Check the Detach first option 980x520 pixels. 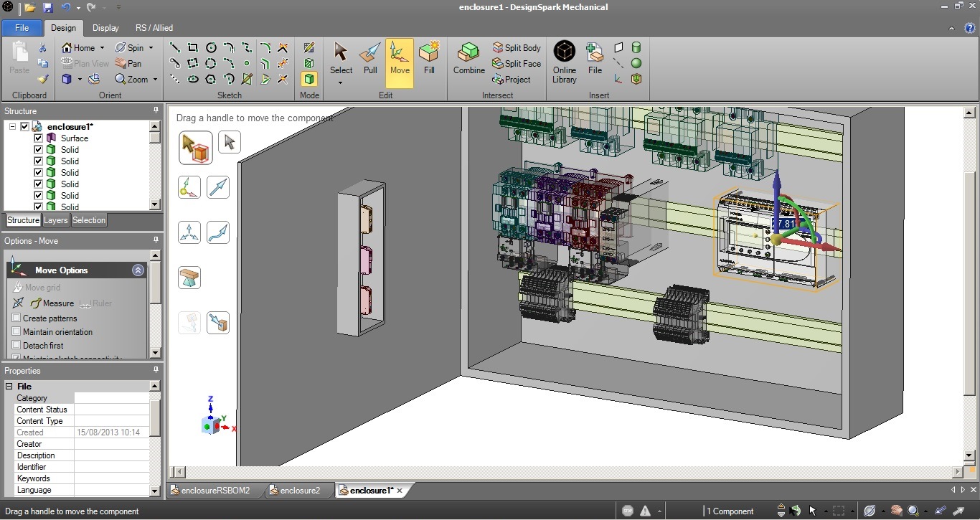pos(17,346)
